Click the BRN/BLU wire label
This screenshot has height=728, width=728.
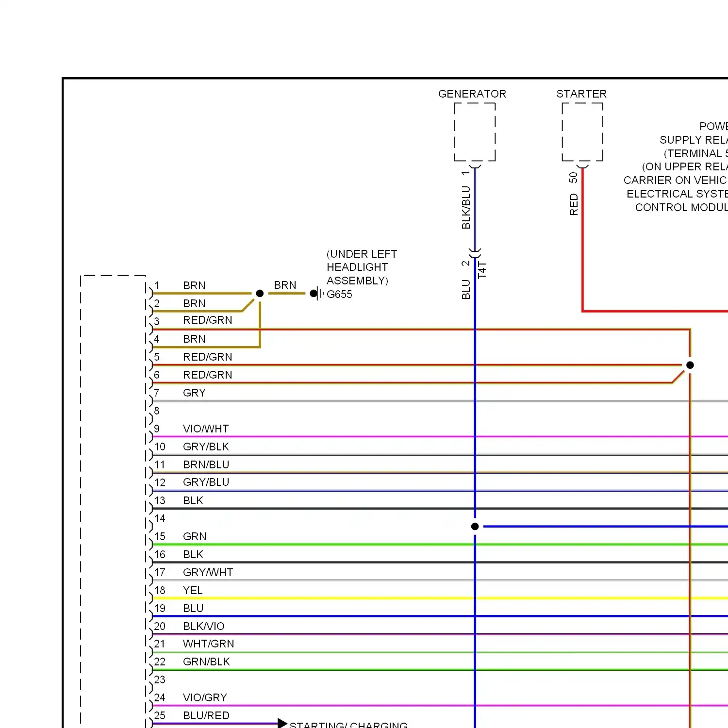click(x=206, y=464)
